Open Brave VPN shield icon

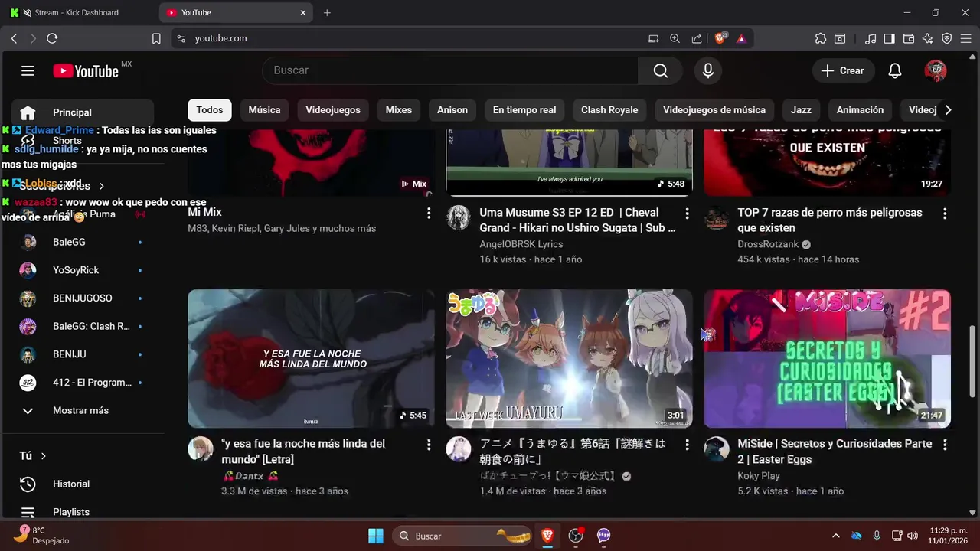coord(947,38)
